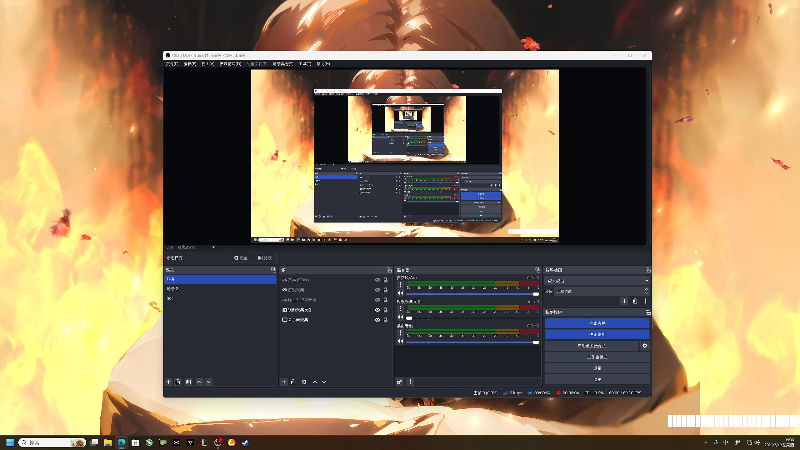The width and height of the screenshot is (800, 450).
Task: Open transition properties three-dot menu
Action: [x=645, y=301]
